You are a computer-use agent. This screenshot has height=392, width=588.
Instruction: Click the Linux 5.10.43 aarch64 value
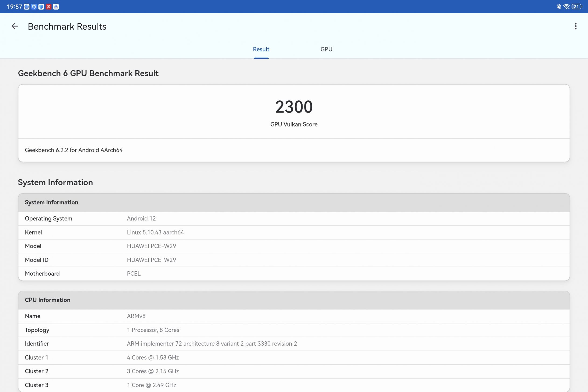(155, 232)
